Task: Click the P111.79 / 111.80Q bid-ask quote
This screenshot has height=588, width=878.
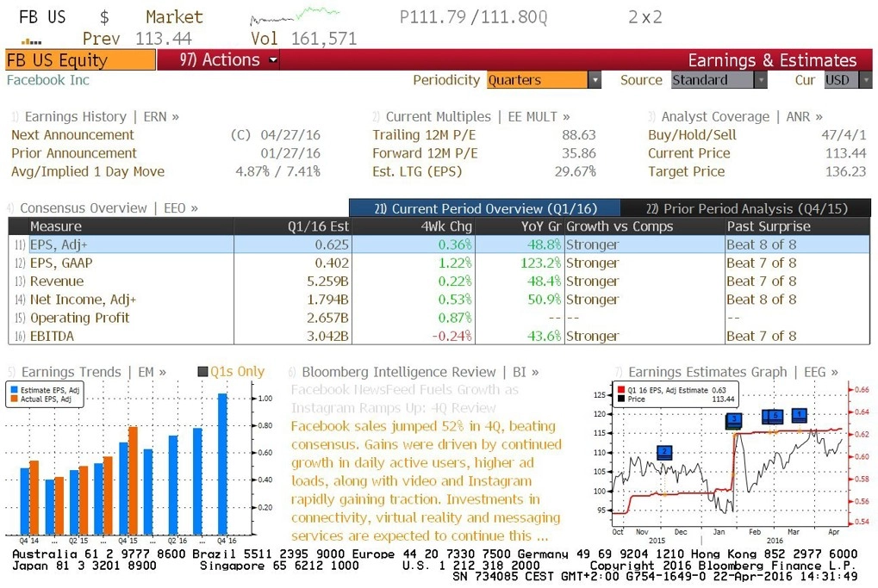Action: (473, 17)
